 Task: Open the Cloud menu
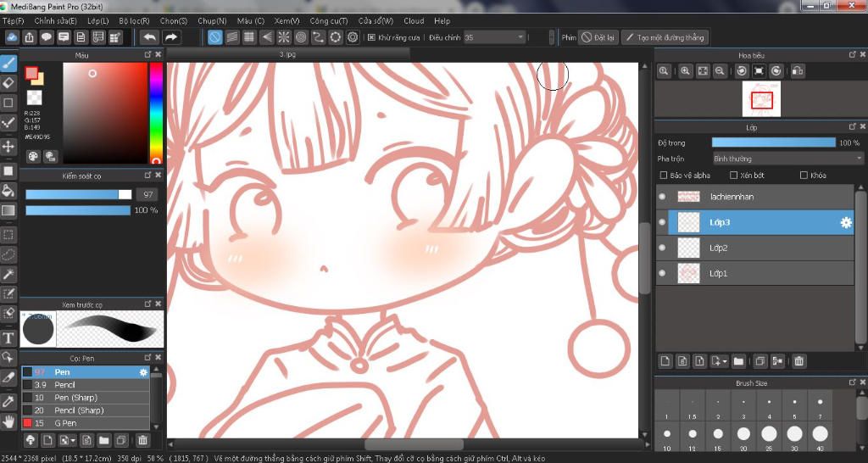tap(414, 21)
